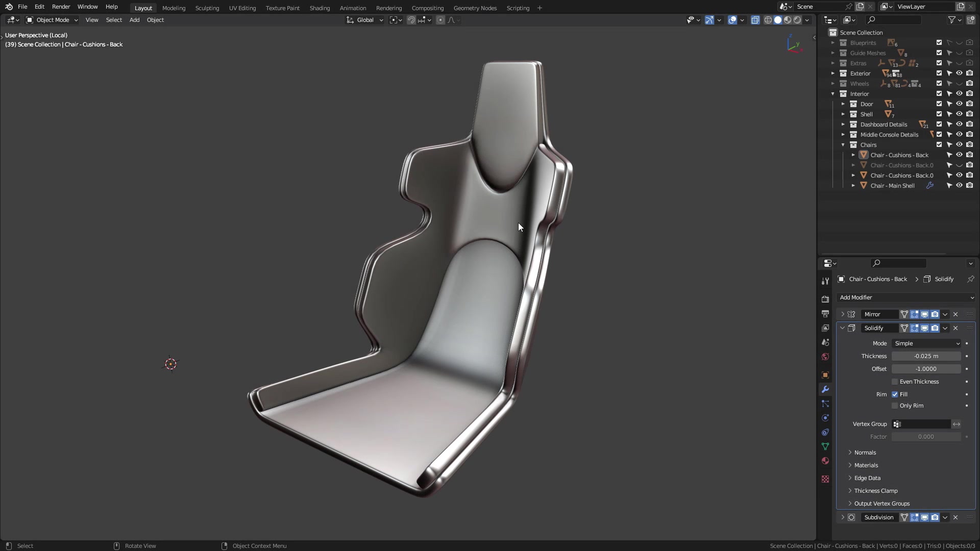
Task: Switch to wireframe viewport shading
Action: [768, 20]
